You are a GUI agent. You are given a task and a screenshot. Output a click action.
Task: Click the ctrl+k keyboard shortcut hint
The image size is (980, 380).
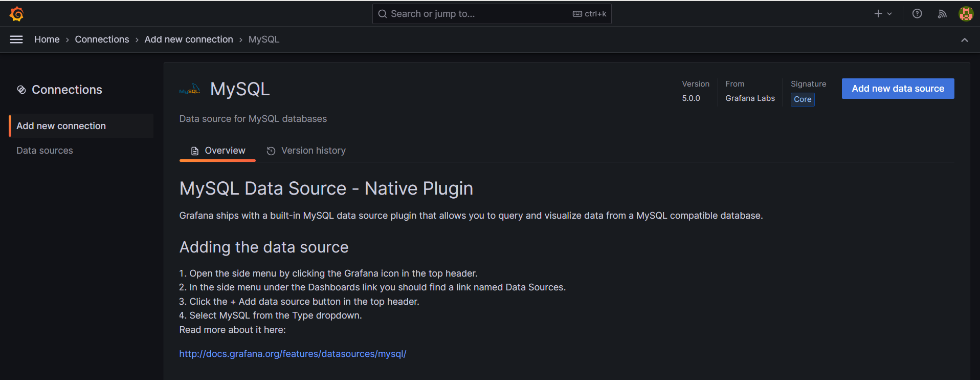(590, 14)
